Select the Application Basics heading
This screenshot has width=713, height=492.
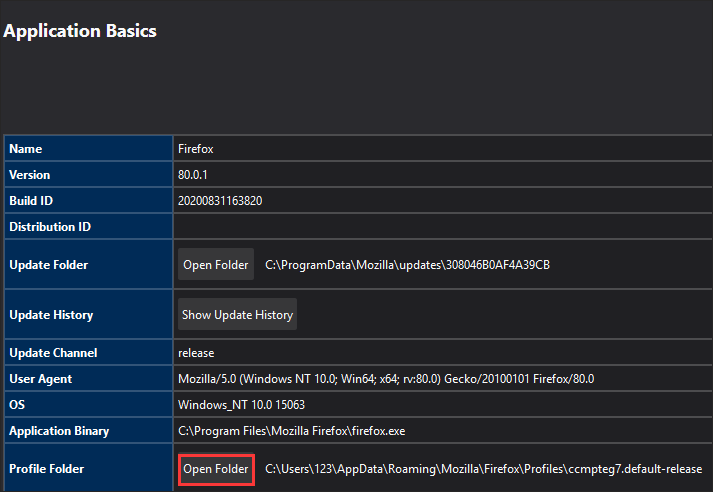[80, 31]
